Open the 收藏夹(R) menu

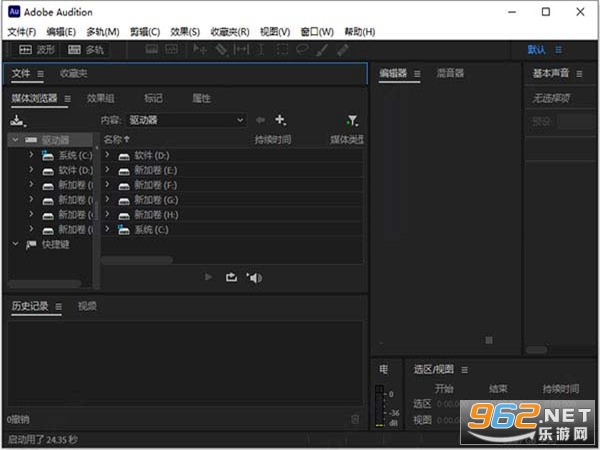point(230,32)
